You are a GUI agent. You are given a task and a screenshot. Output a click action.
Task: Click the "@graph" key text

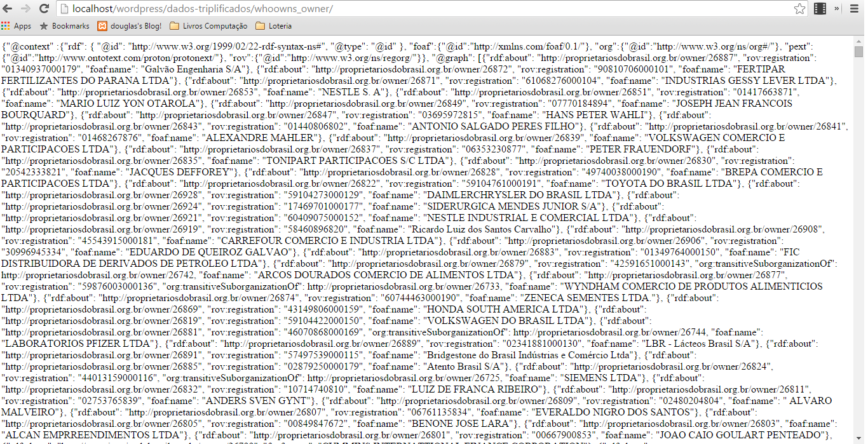click(x=455, y=58)
